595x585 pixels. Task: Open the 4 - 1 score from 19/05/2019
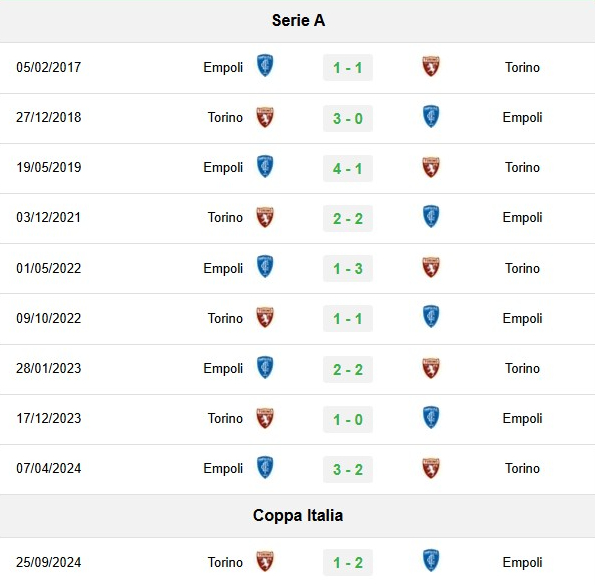click(x=348, y=168)
